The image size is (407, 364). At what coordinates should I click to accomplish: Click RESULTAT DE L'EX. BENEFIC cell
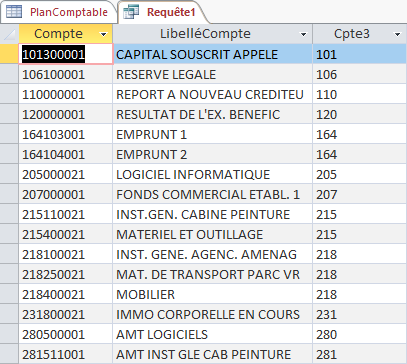coord(213,114)
